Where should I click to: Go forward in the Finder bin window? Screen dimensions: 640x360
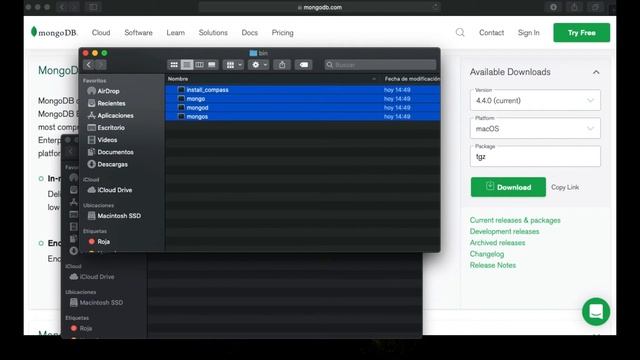click(101, 64)
